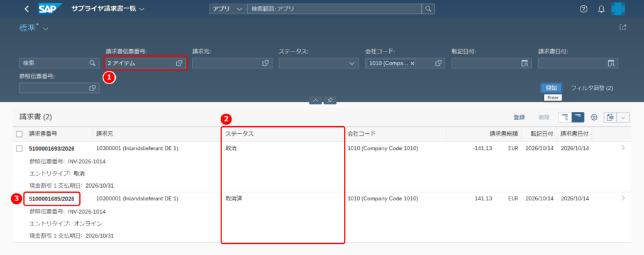Click the 登録 button
The height and width of the screenshot is (255, 644).
point(519,117)
